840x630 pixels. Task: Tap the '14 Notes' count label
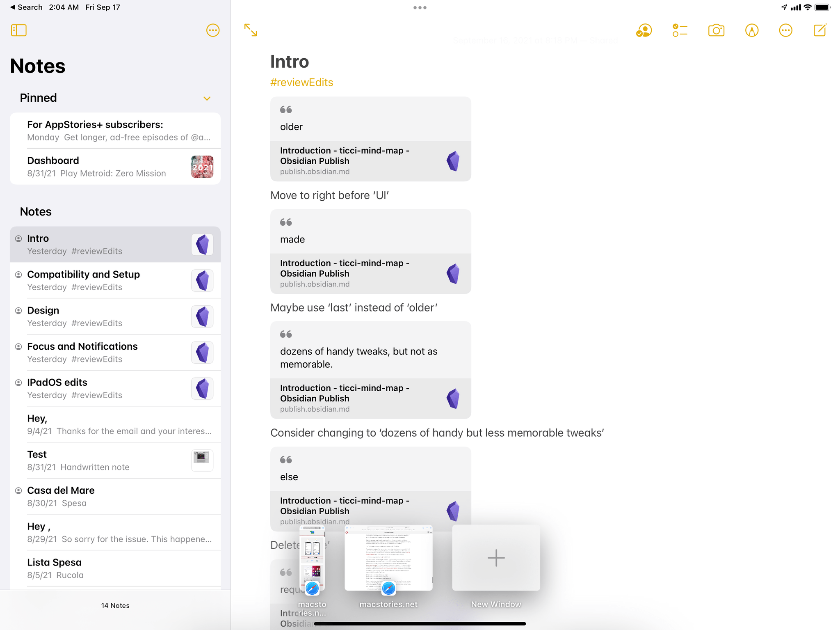(115, 605)
